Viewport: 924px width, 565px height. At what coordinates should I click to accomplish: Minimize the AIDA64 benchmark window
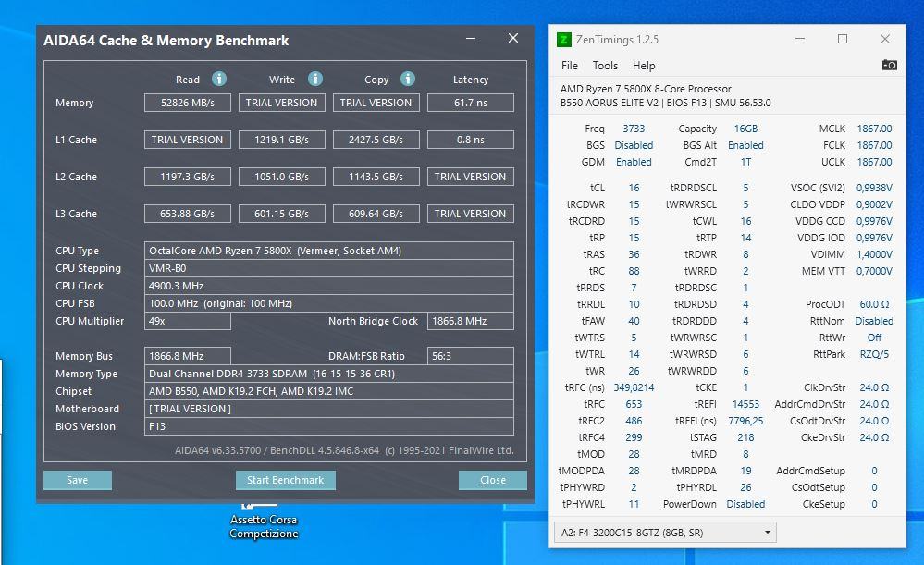471,38
